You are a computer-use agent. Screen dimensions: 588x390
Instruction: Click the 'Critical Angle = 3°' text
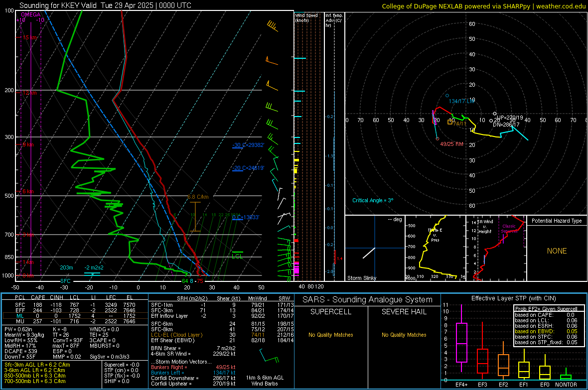pos(373,200)
